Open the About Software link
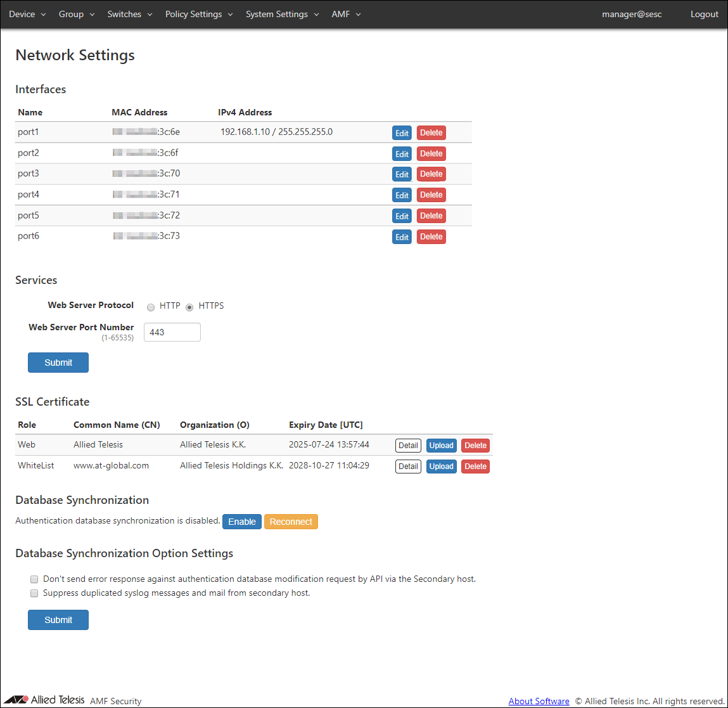Viewport: 728px width, 708px height. [539, 701]
